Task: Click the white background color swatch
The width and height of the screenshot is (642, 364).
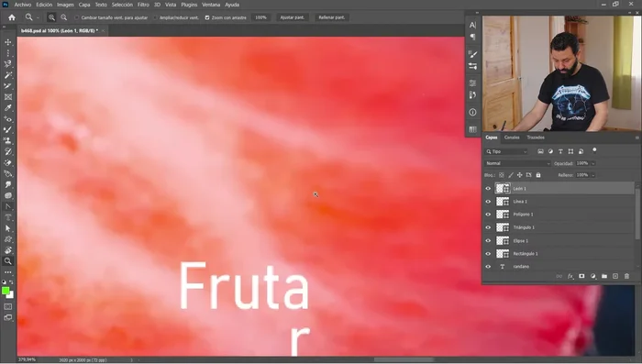Action: point(11,295)
